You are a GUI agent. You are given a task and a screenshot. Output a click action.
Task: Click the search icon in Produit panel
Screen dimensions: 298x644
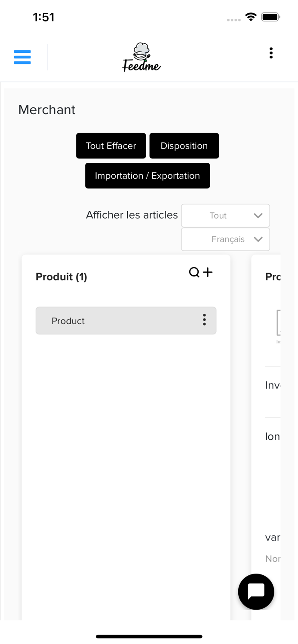[194, 272]
